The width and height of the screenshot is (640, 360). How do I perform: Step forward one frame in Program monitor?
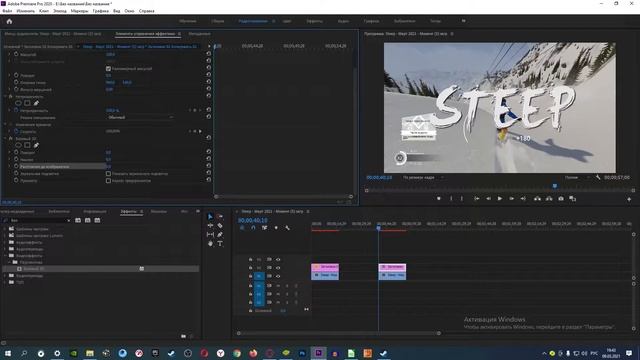(511, 199)
